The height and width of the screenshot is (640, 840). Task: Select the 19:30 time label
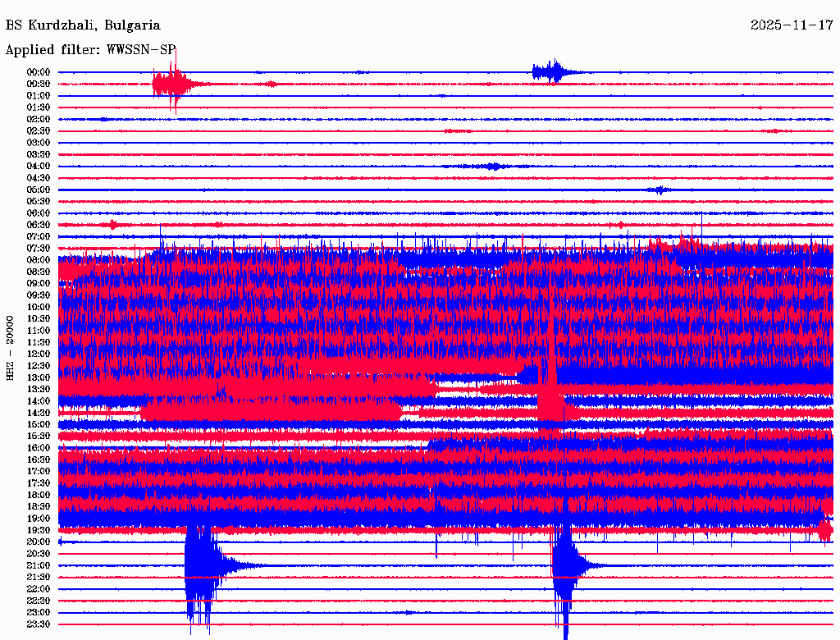click(39, 531)
